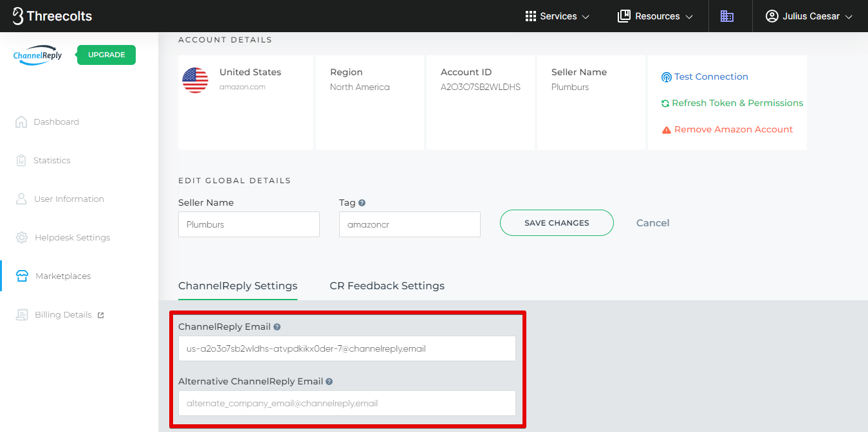Click the Seller Name input field
Viewport: 868px width, 432px height.
click(249, 224)
